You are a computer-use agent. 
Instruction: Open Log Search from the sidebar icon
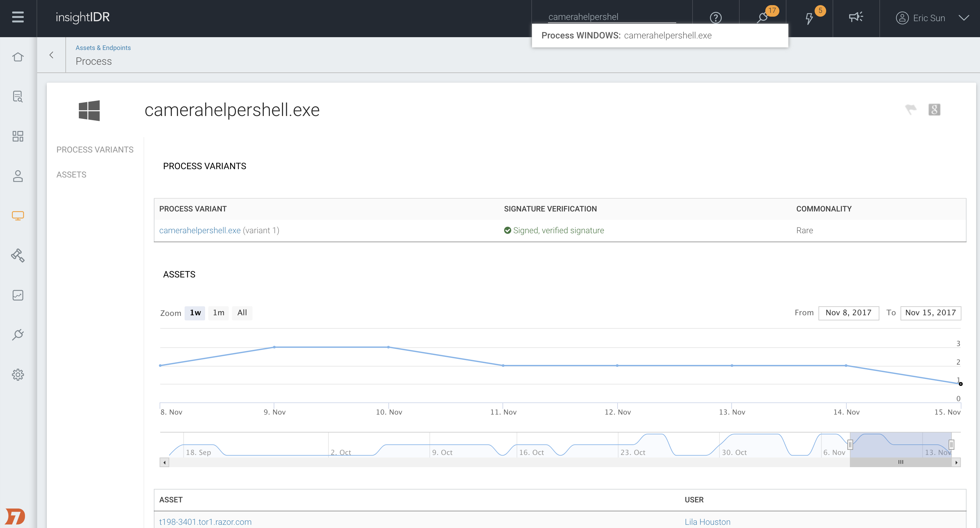tap(18, 97)
